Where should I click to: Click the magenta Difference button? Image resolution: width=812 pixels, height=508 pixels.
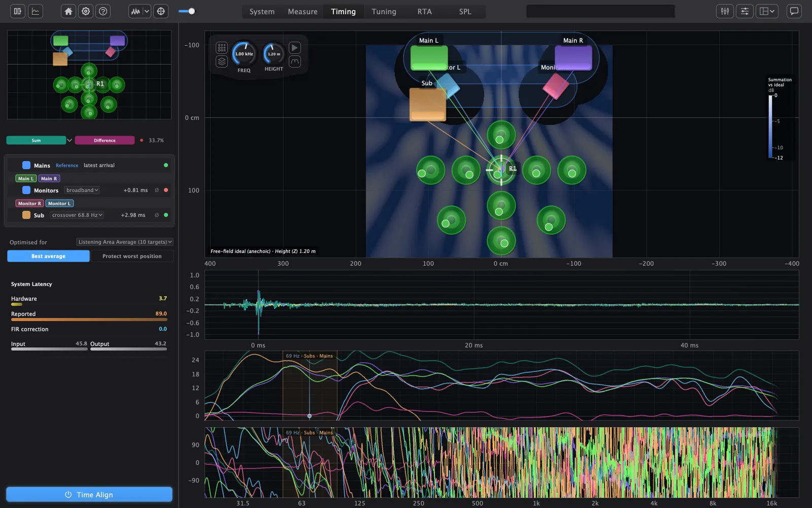click(x=105, y=140)
